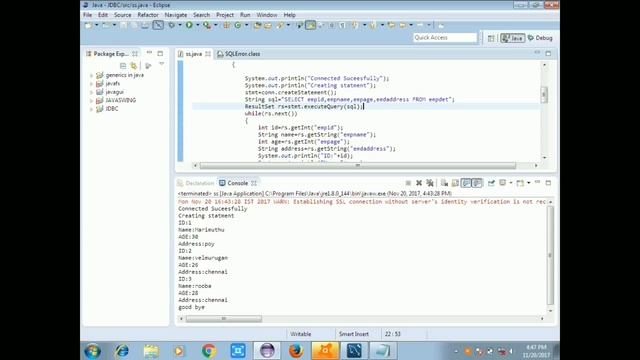
Task: Expand the javagui project node
Action: coord(92,92)
